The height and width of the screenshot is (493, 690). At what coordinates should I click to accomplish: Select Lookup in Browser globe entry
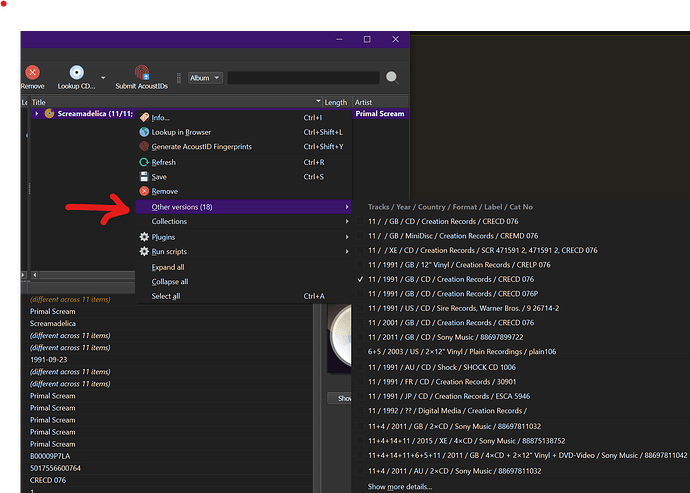click(x=181, y=132)
